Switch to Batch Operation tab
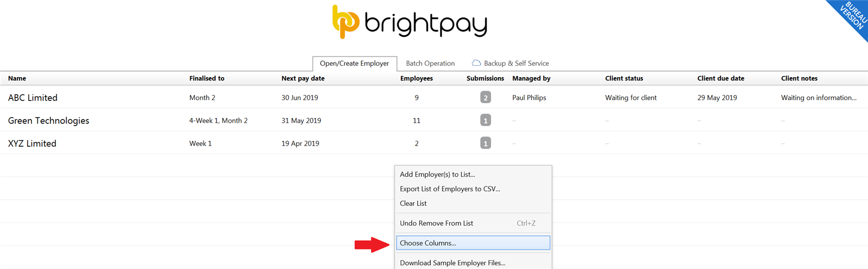The image size is (868, 269). [x=430, y=64]
